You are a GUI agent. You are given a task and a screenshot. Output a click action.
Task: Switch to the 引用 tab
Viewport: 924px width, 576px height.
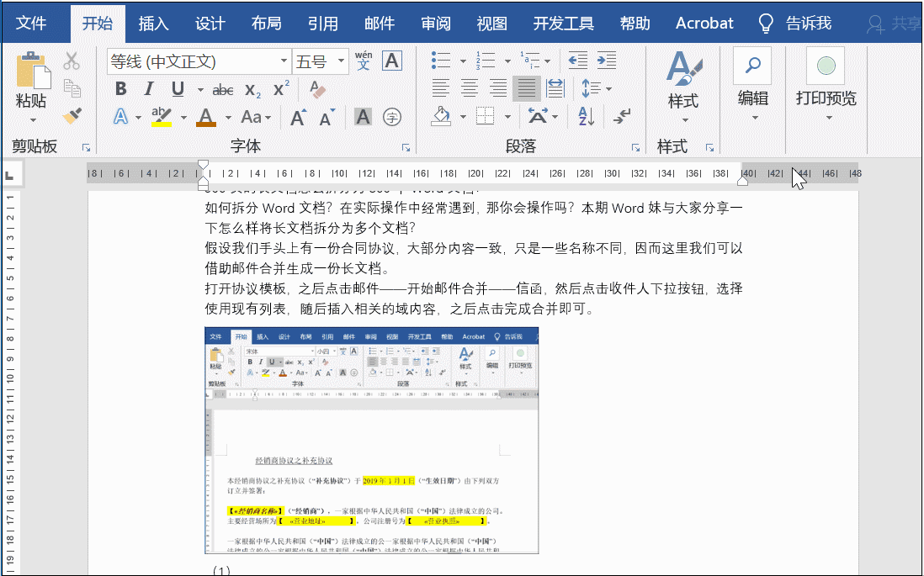click(323, 23)
